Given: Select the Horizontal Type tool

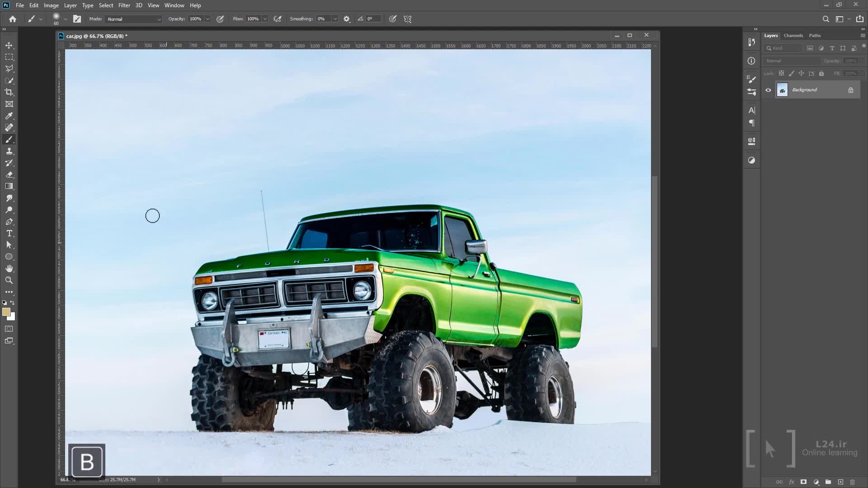Looking at the screenshot, I should pyautogui.click(x=9, y=234).
